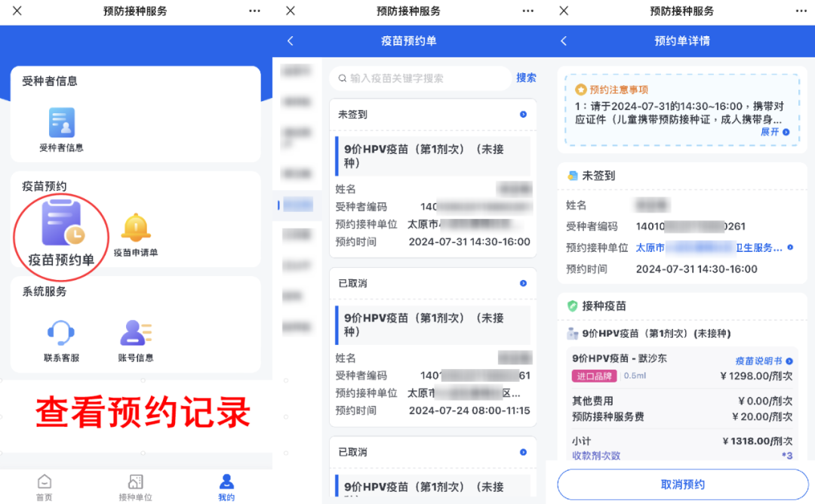
Task: Open details of first 已取消 appointment card
Action: click(x=523, y=283)
